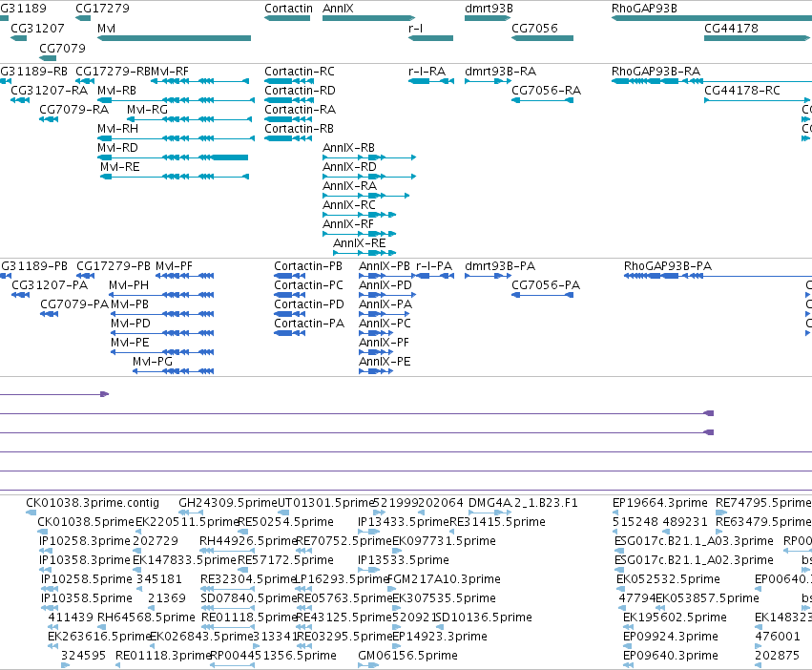
Task: Click the CG7079-RA transcript label
Action: tap(74, 110)
